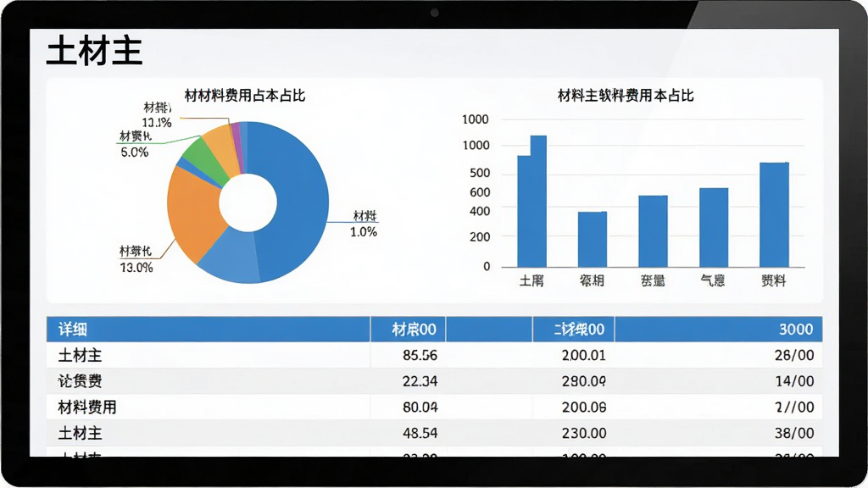Screen dimensions: 868x488
Task: Click the table cell 230.00
Action: (584, 433)
